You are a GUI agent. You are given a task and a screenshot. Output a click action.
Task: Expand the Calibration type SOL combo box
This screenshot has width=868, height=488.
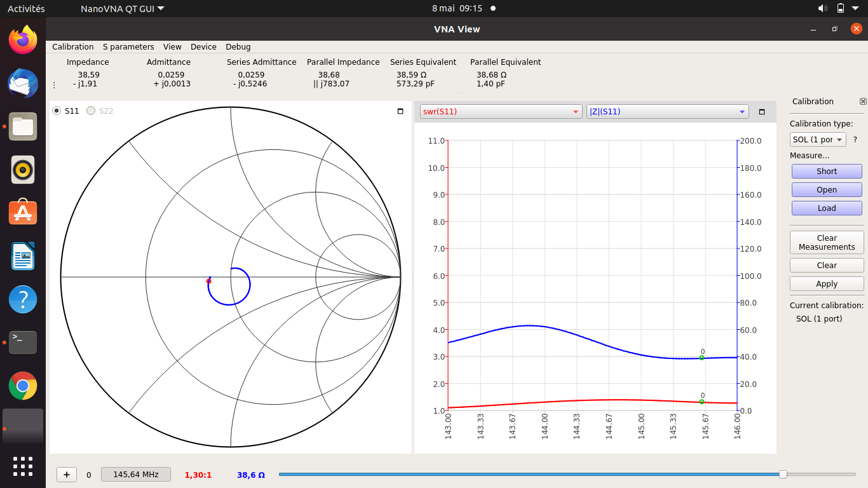(818, 140)
